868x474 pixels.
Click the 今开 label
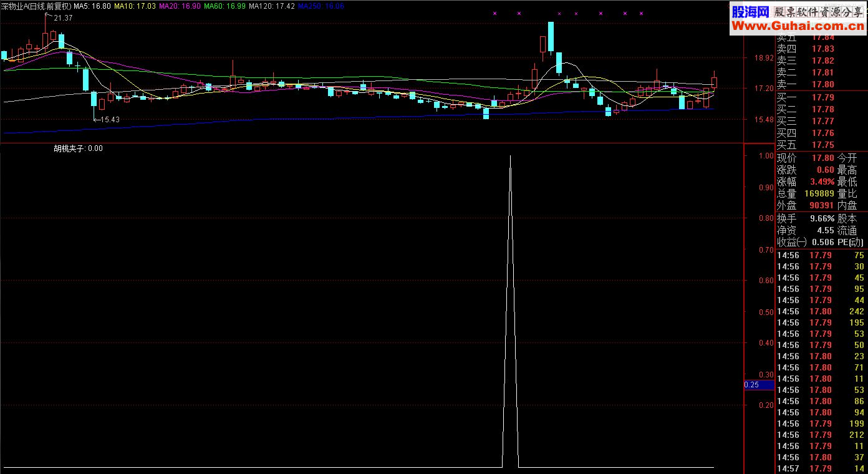[847, 158]
